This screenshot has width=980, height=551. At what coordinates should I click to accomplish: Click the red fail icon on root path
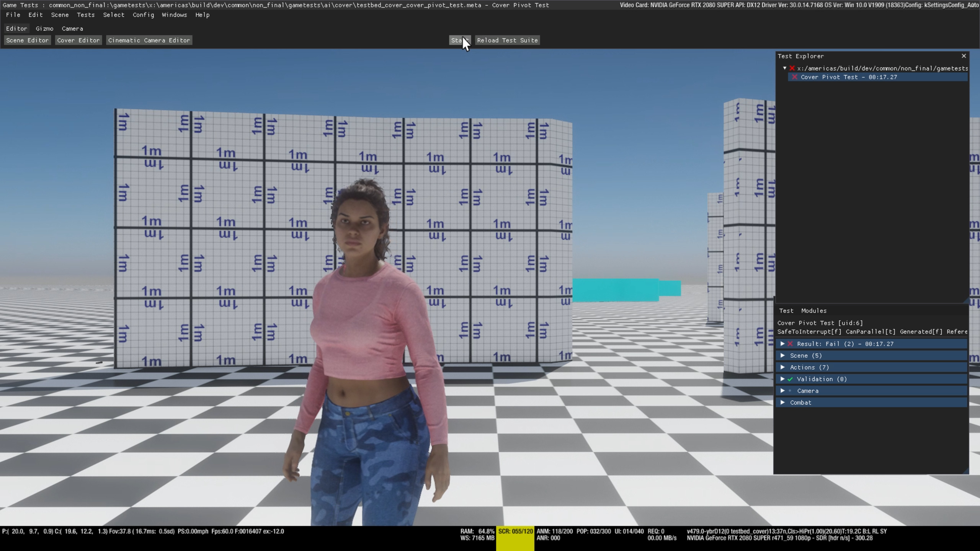coord(792,68)
